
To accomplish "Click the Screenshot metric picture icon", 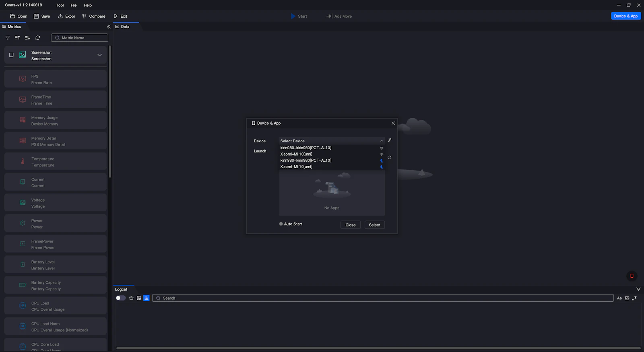I will 23,55.
